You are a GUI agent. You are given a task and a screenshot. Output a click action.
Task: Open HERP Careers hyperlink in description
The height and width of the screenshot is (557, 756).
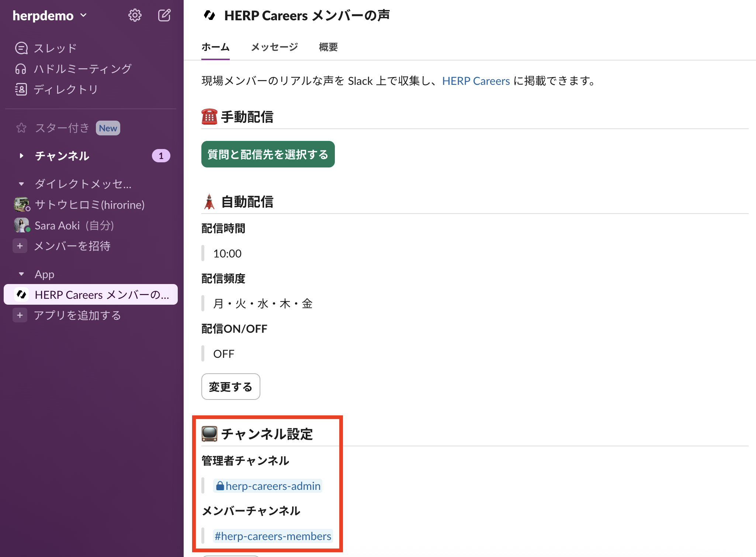pyautogui.click(x=476, y=81)
